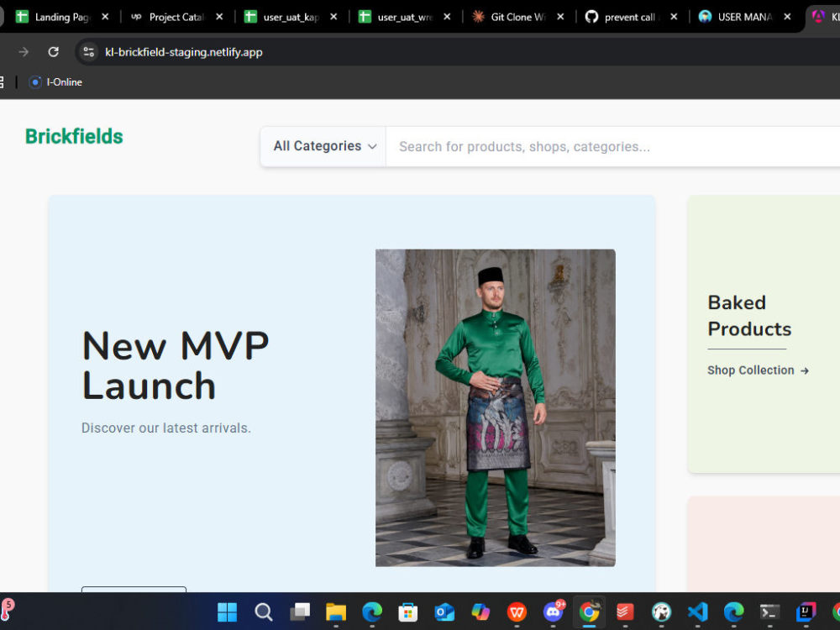The image size is (840, 630).
Task: Click the browser forward arrow
Action: 24,52
